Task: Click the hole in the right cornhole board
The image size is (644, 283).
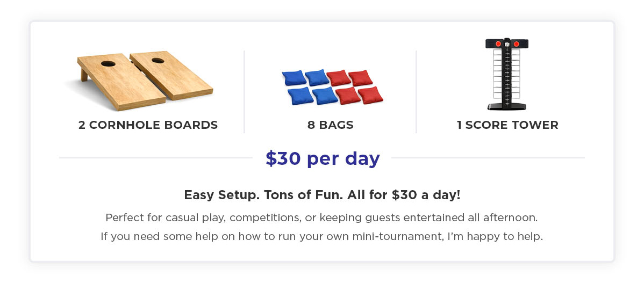Action: 158,59
